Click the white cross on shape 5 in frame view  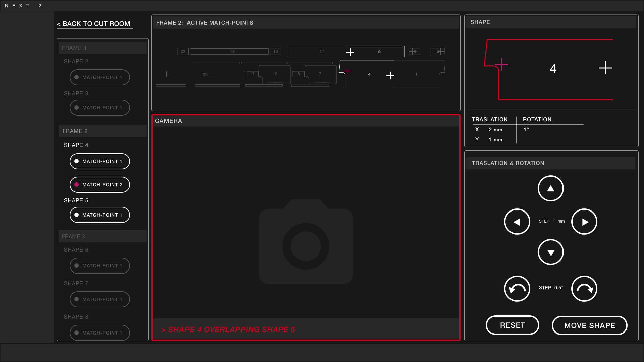350,52
